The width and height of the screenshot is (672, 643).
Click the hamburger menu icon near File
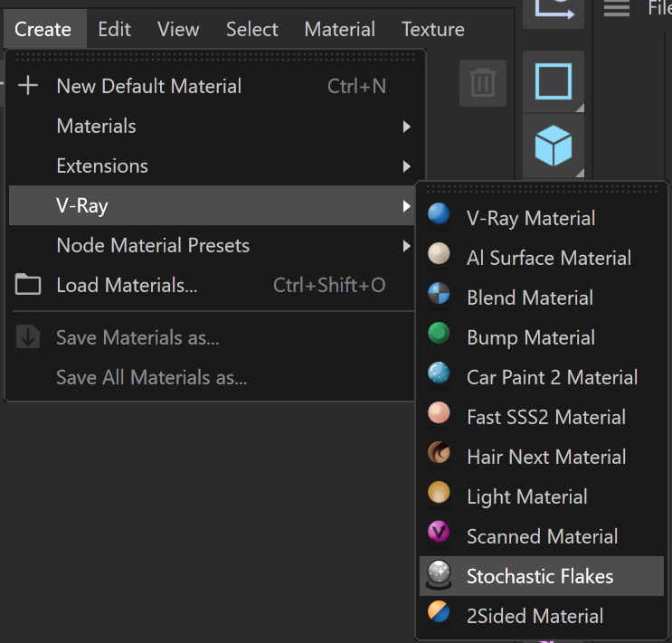point(616,8)
